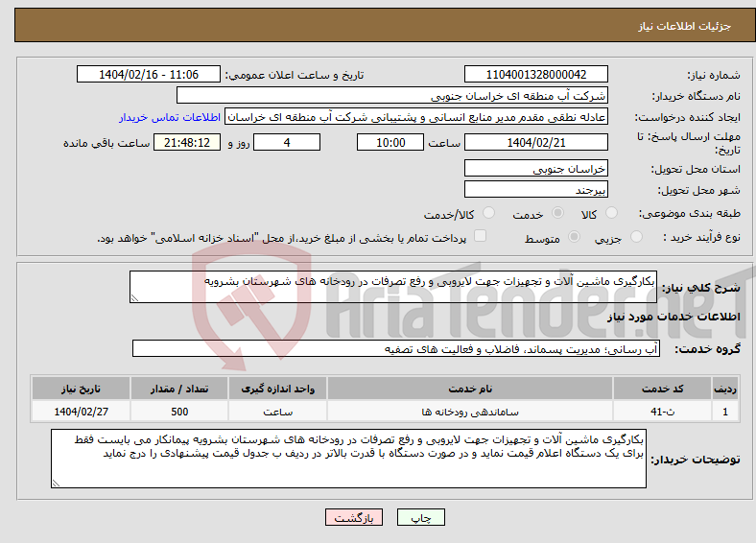756x543 pixels.
Task: Select the متوسط purchase type radio
Action: tap(575, 236)
